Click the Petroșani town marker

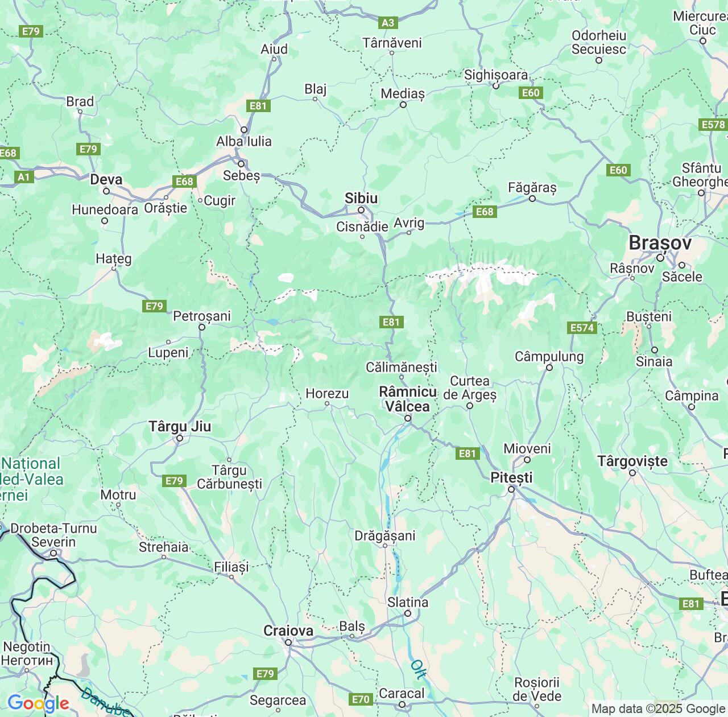click(x=202, y=327)
